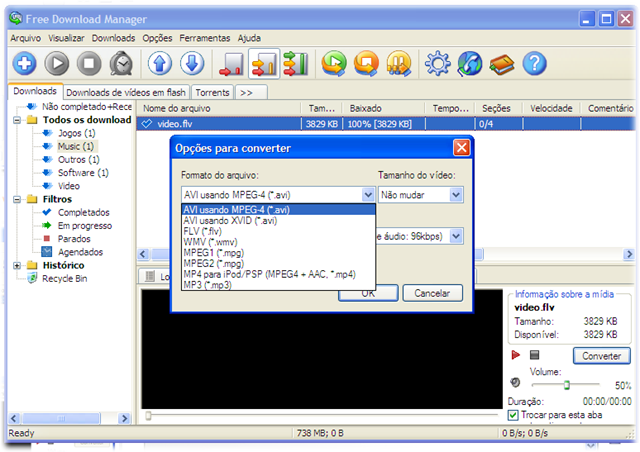Choose 'MP4 para iPod/PSP' format option

click(x=278, y=274)
